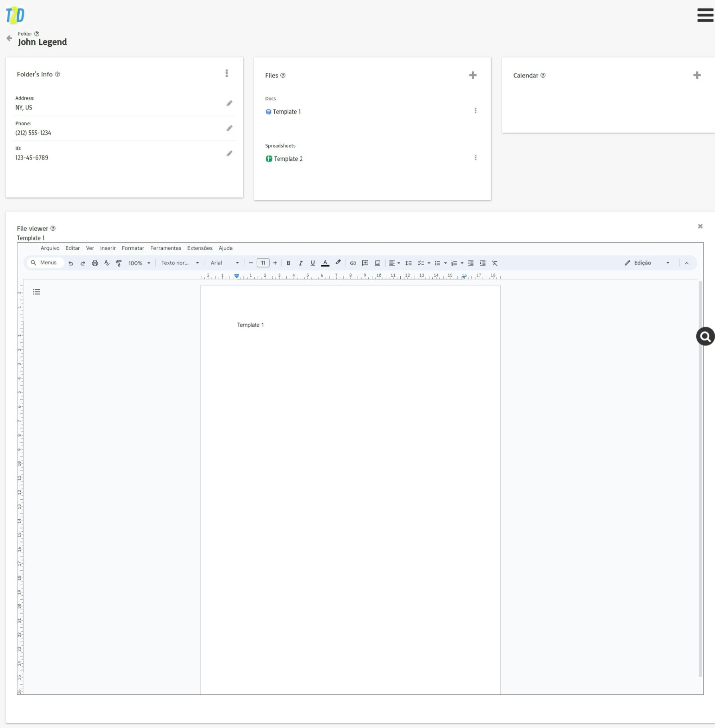The width and height of the screenshot is (715, 728).
Task: Edit the Phone field with the pencil
Action: point(230,128)
